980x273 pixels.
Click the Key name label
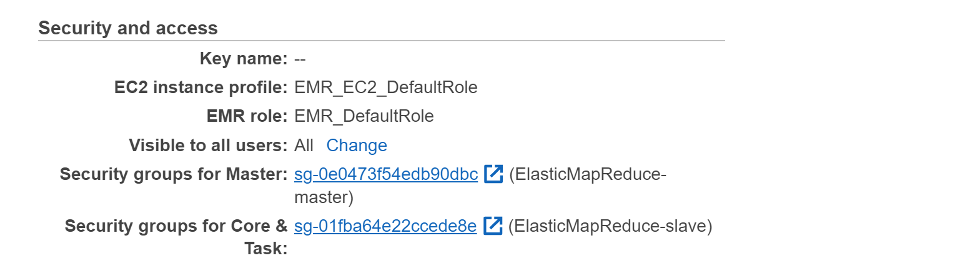[244, 59]
